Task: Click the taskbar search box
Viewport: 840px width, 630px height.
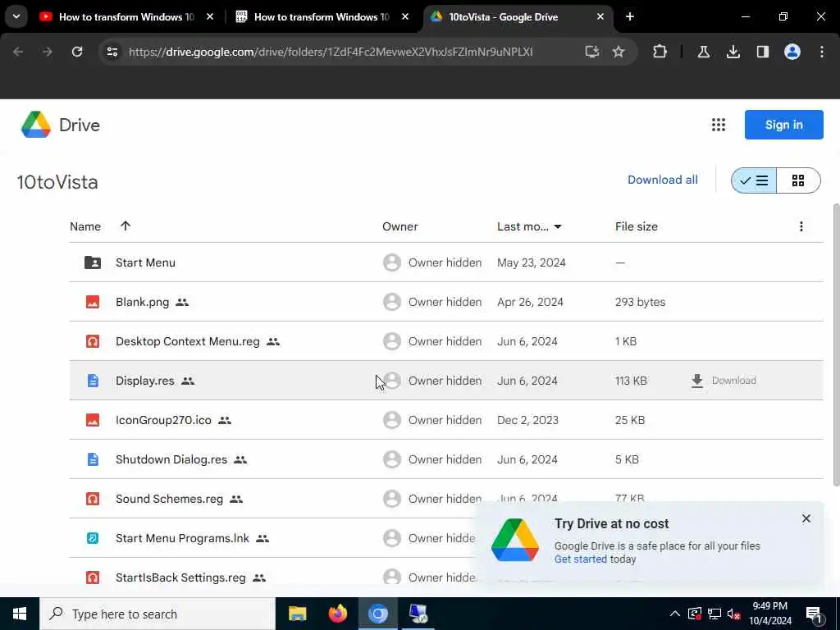Action: [x=157, y=614]
